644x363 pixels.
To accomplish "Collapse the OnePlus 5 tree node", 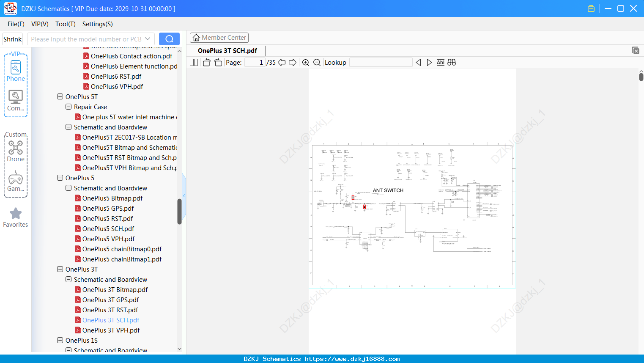I will [x=60, y=178].
